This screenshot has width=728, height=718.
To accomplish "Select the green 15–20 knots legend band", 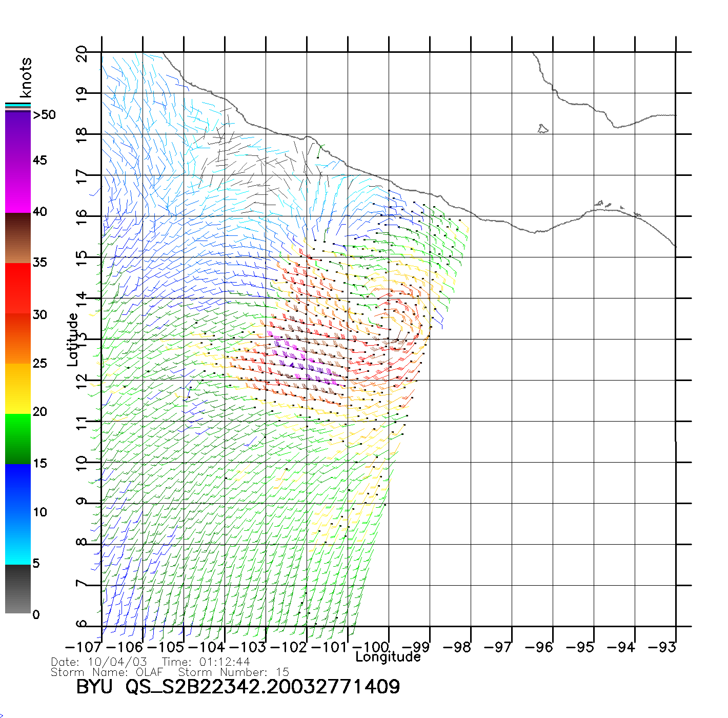I will click(18, 438).
